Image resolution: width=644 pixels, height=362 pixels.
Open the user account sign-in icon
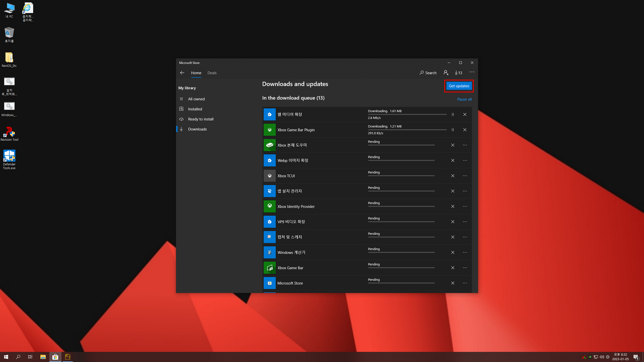click(446, 73)
